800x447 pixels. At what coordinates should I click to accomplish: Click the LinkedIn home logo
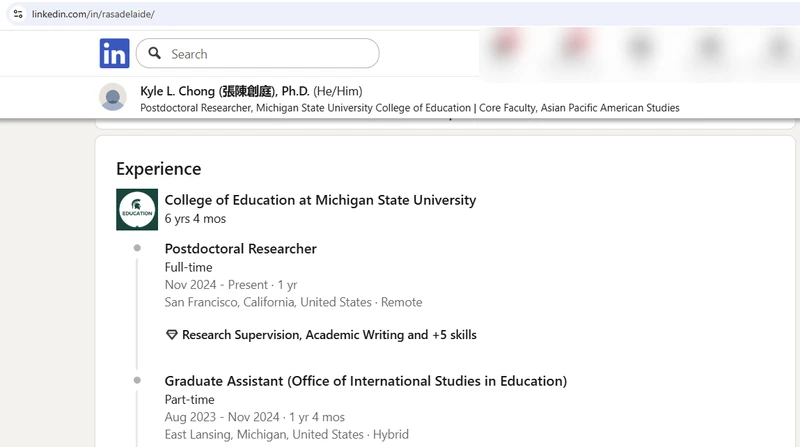pos(114,53)
